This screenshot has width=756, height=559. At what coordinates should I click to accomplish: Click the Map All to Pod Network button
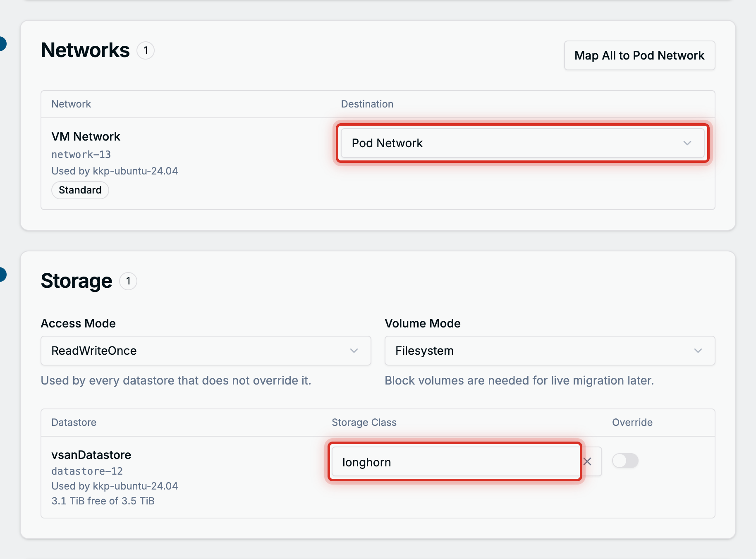click(x=639, y=55)
